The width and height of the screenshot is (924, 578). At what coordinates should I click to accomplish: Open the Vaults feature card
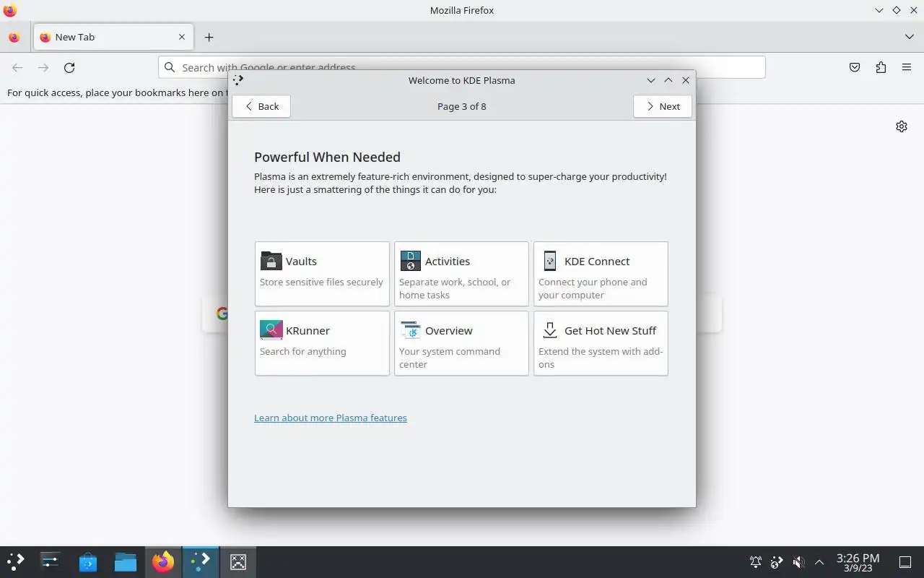pos(322,274)
